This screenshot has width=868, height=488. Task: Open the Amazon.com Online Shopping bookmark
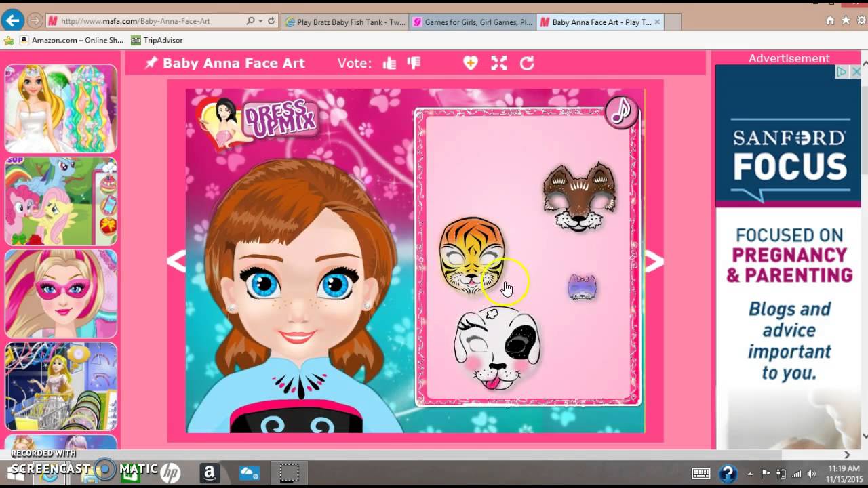tap(71, 41)
